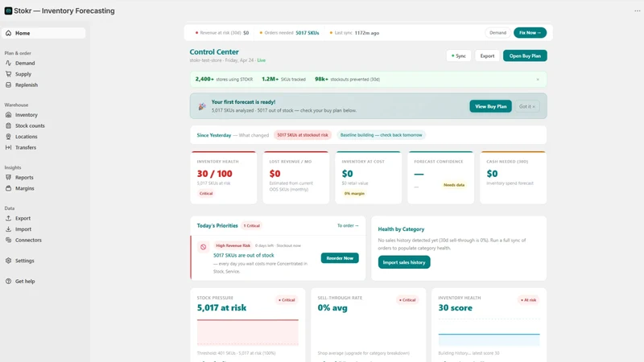Click the 1 Critical badge in Today's Priorities

coord(251,226)
